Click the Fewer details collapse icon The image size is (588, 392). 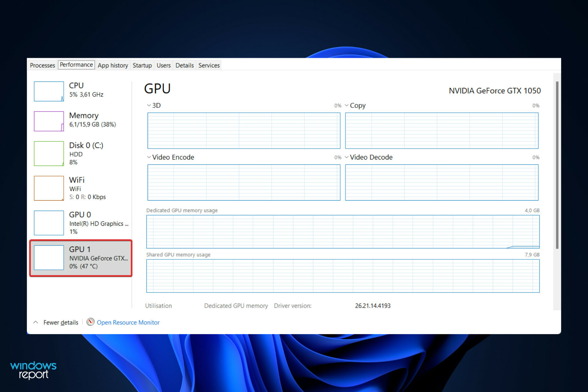35,322
